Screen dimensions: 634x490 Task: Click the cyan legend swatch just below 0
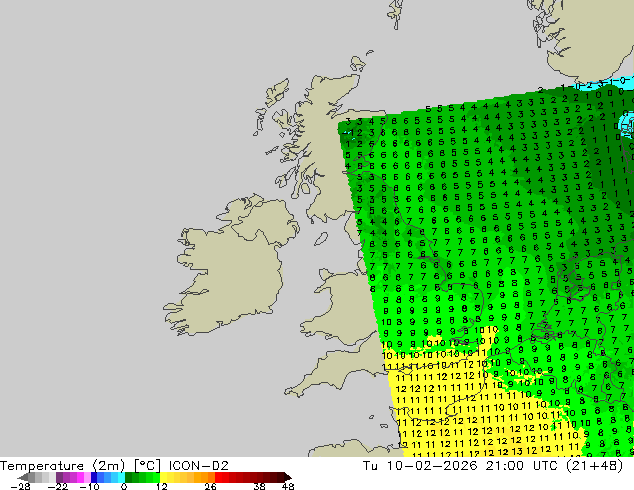pyautogui.click(x=121, y=477)
